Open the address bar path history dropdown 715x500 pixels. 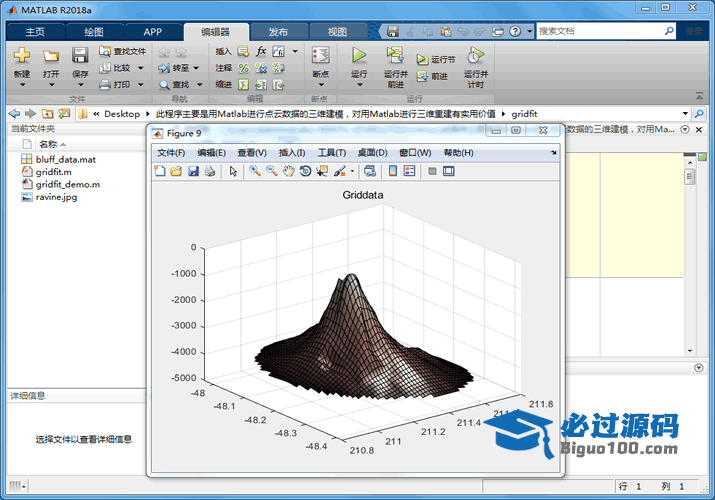pos(685,113)
